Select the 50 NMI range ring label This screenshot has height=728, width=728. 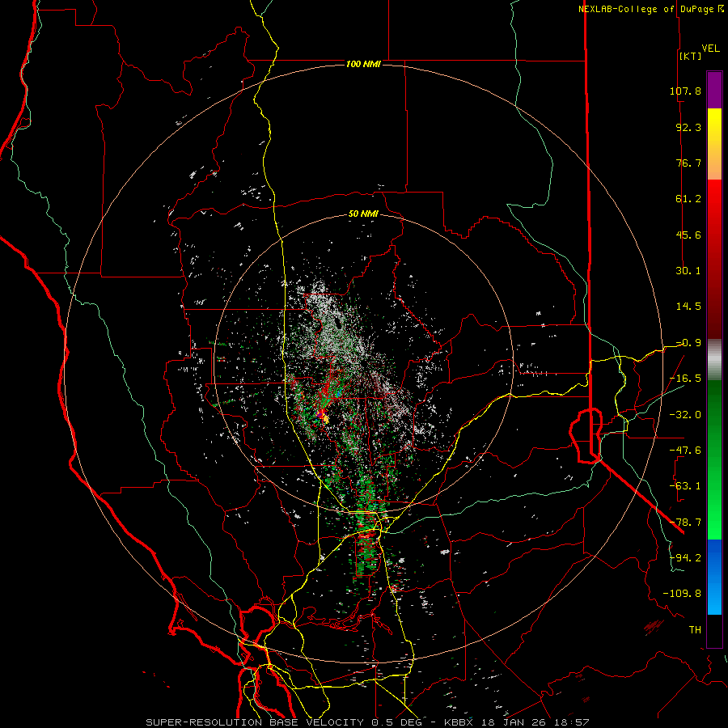363,214
